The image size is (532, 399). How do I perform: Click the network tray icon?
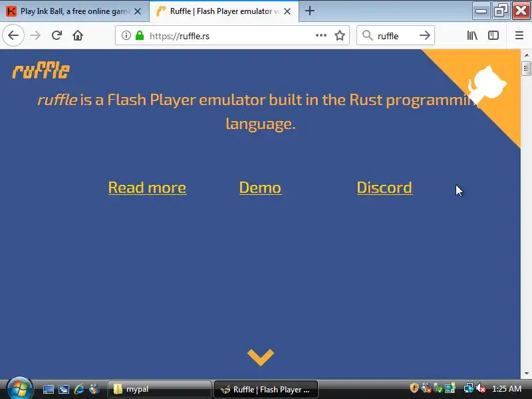[468, 388]
